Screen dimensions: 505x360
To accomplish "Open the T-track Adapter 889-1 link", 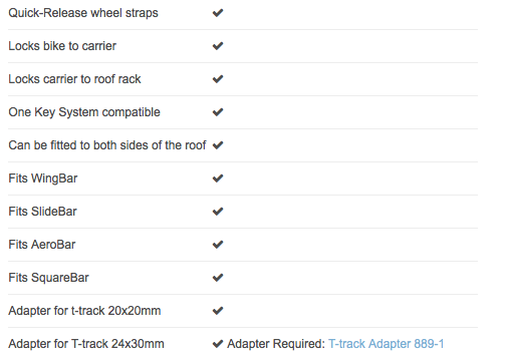I will click(386, 344).
